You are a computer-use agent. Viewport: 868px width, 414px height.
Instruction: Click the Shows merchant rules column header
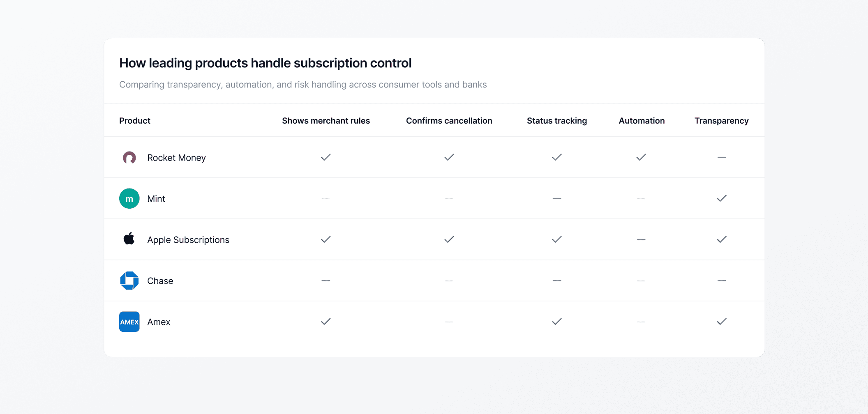[x=325, y=121]
